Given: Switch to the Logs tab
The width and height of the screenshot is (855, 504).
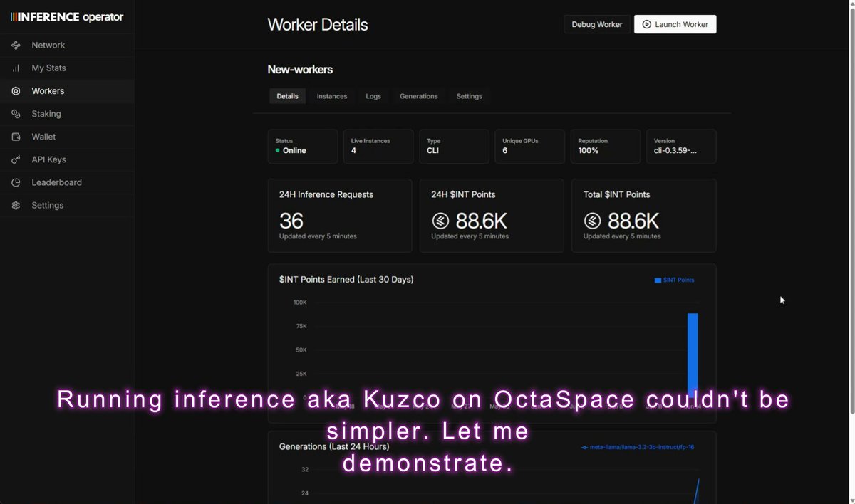Looking at the screenshot, I should (373, 96).
